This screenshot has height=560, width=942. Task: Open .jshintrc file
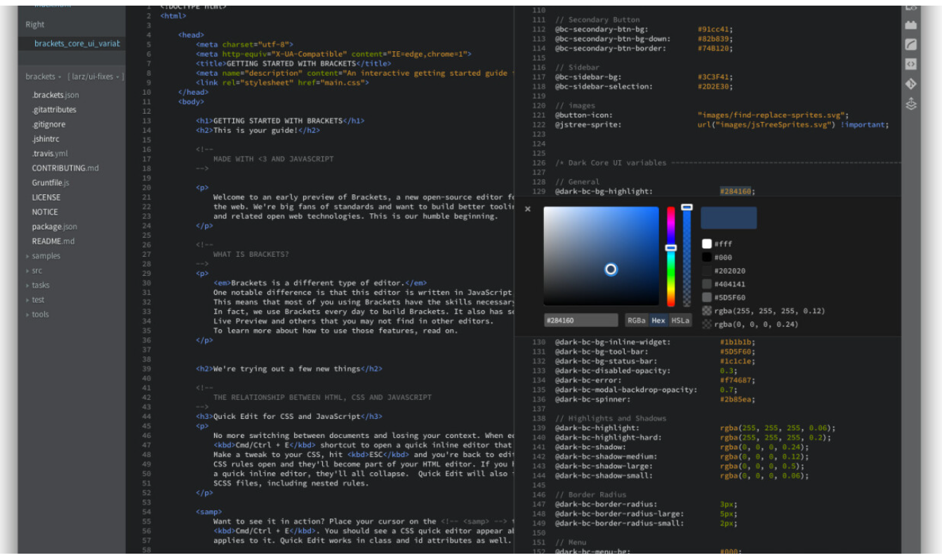46,139
